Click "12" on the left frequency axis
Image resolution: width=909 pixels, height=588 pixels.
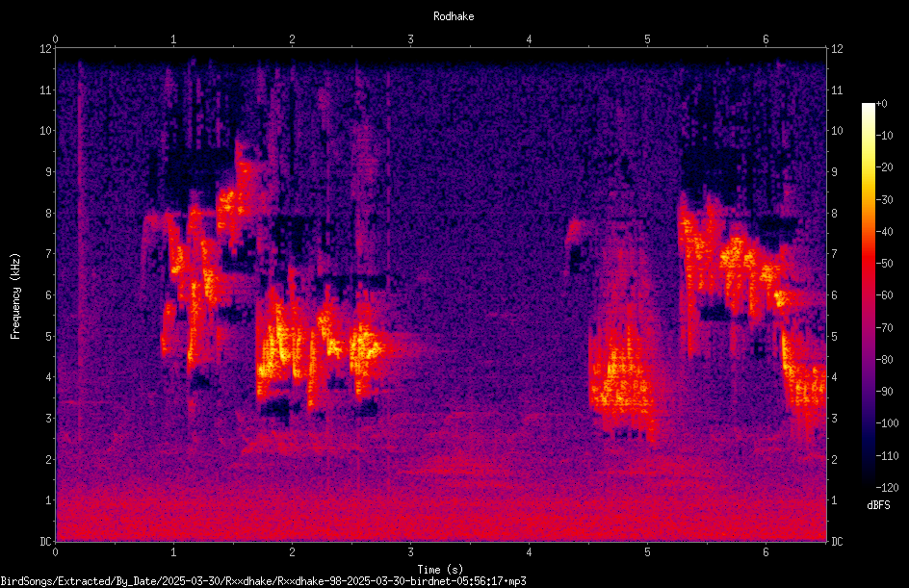[45, 49]
